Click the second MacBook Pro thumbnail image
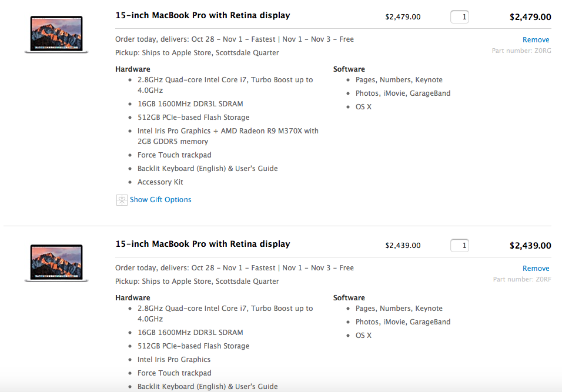 pyautogui.click(x=56, y=263)
